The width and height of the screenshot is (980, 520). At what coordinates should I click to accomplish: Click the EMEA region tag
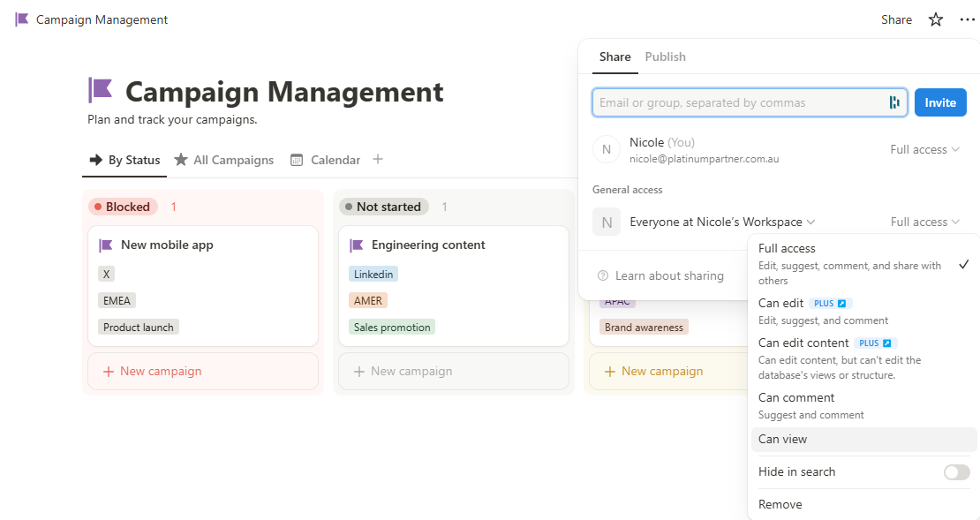point(117,301)
